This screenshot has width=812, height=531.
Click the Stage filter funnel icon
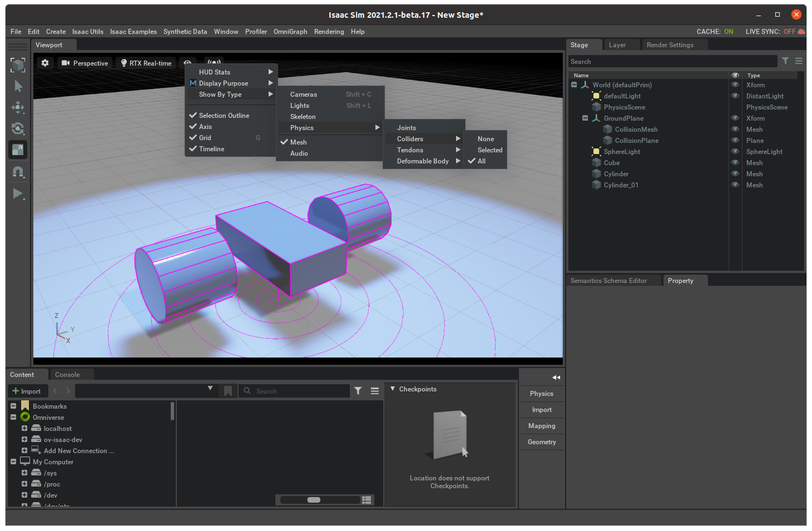pyautogui.click(x=785, y=61)
